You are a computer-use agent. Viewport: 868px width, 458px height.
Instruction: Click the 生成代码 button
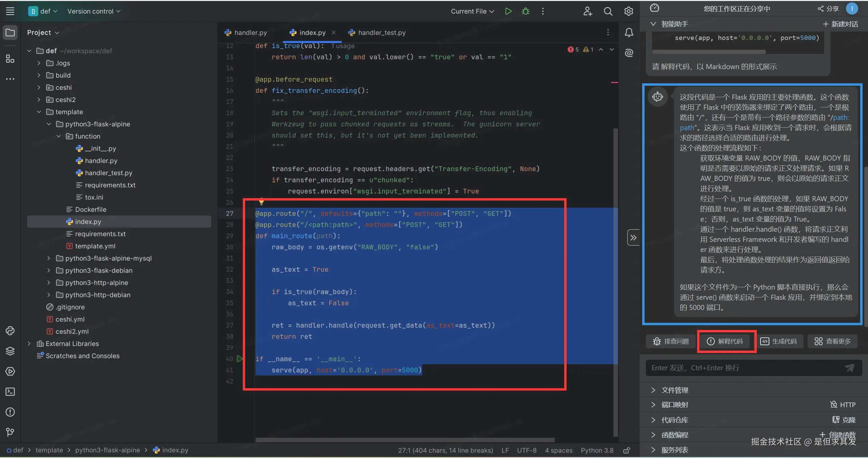780,341
